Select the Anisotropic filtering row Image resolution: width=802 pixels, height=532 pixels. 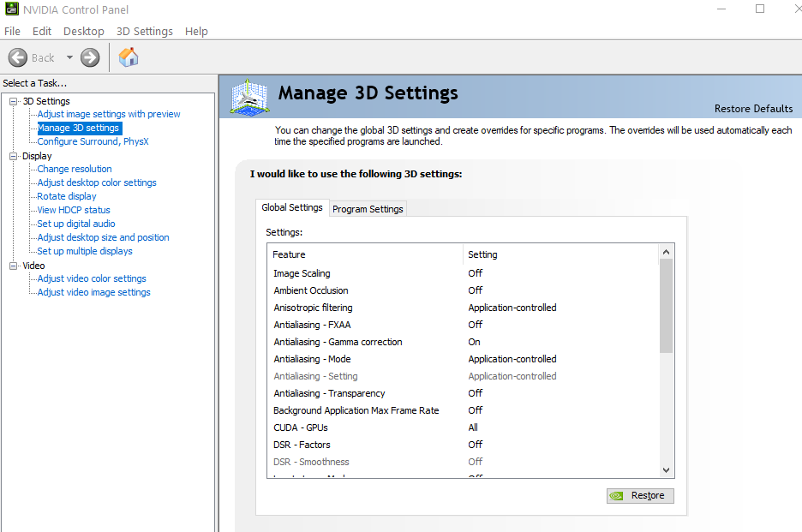coord(463,308)
